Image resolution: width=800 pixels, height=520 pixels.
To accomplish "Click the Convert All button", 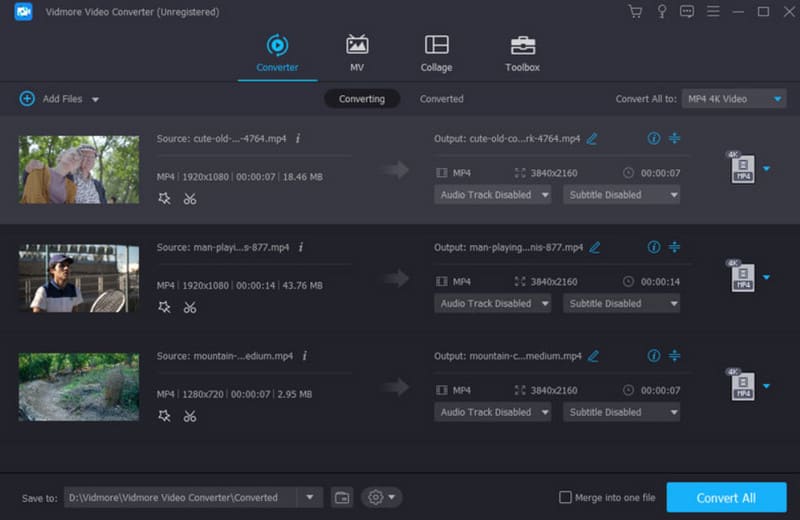I will click(726, 497).
